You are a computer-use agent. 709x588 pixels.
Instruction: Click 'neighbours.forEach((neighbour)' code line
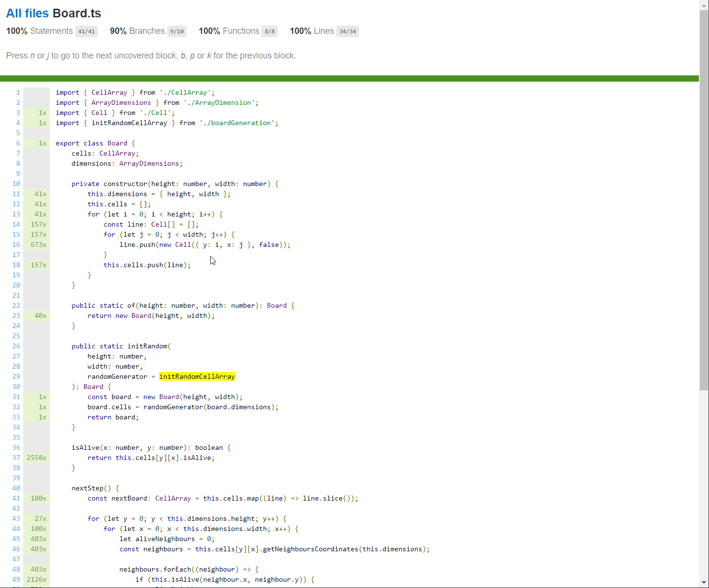point(189,569)
